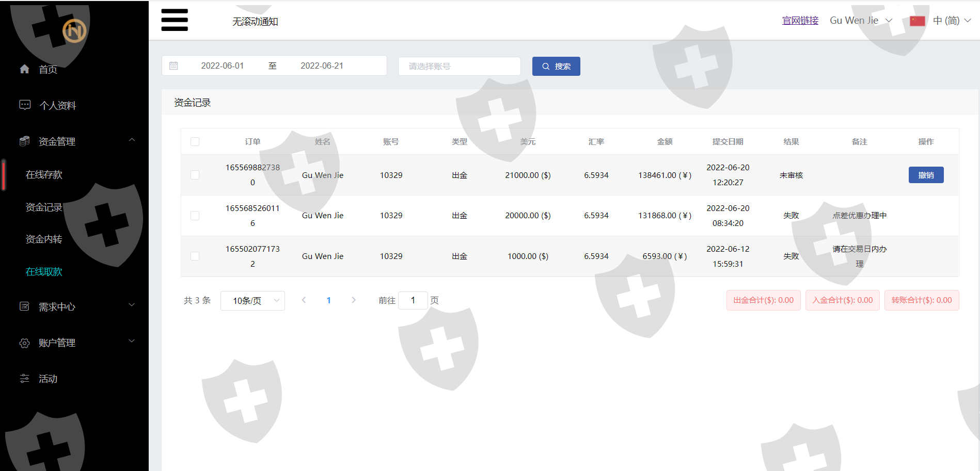
Task: Select 资金记录 from the sidebar
Action: (x=44, y=207)
